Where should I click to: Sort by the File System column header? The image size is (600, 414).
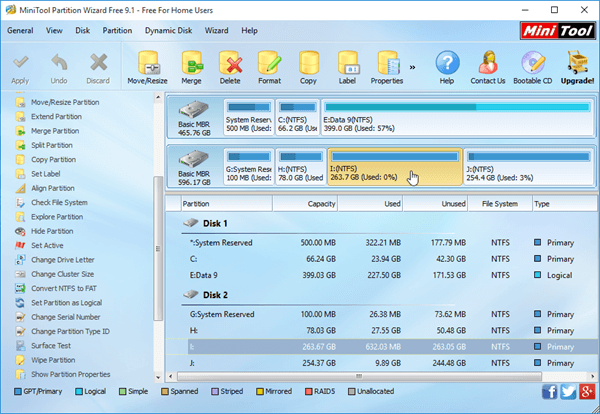tap(500, 204)
